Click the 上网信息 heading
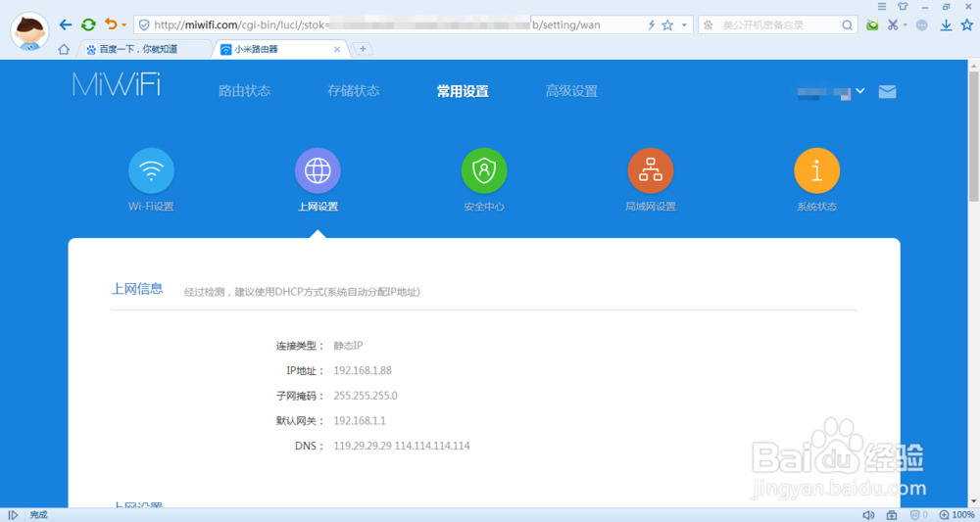This screenshot has width=980, height=522. (137, 289)
